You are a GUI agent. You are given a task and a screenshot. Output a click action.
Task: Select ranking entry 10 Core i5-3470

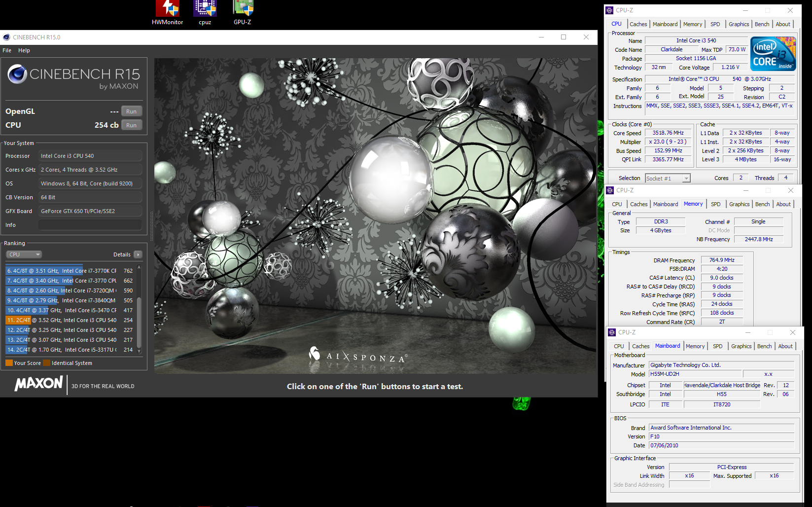(70, 310)
